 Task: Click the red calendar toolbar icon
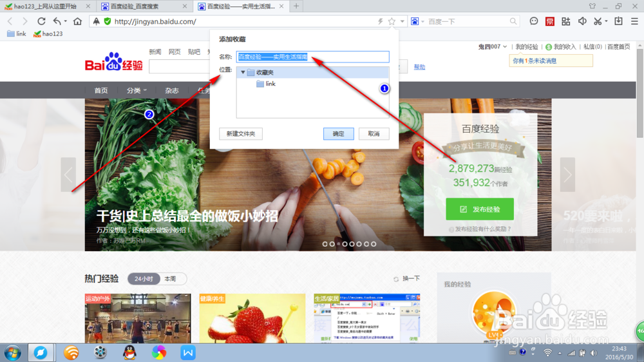point(549,21)
